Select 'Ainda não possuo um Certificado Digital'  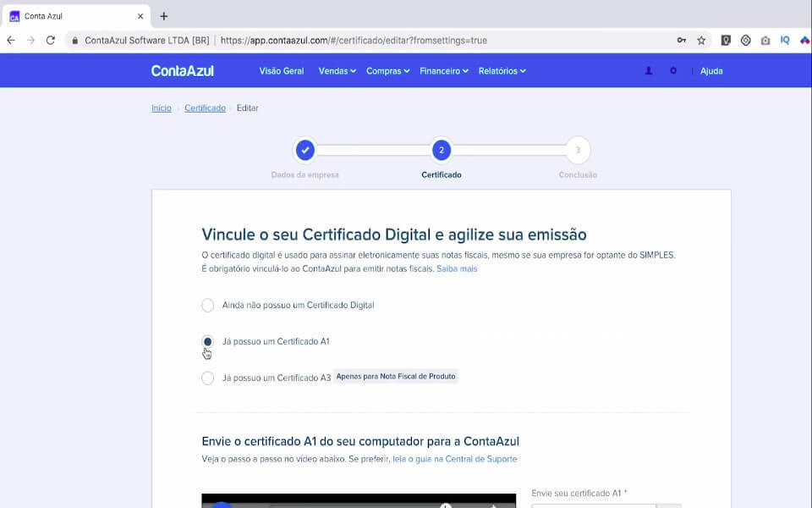[208, 306]
